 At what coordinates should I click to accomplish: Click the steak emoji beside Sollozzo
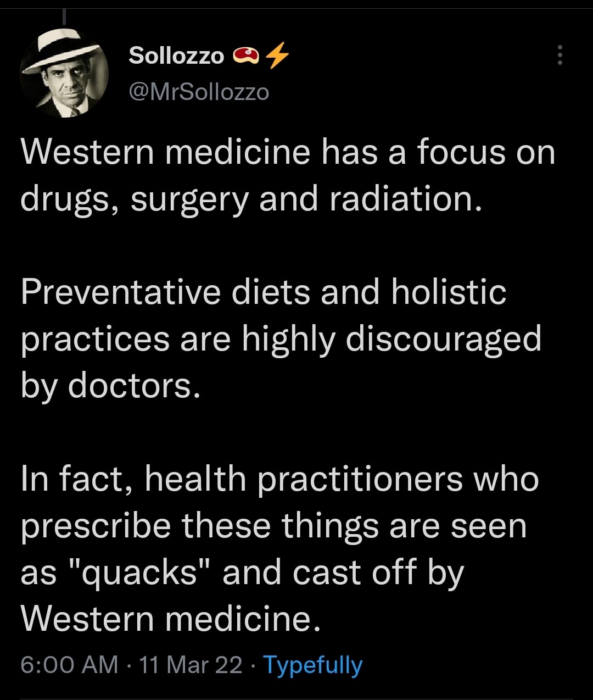pyautogui.click(x=246, y=55)
